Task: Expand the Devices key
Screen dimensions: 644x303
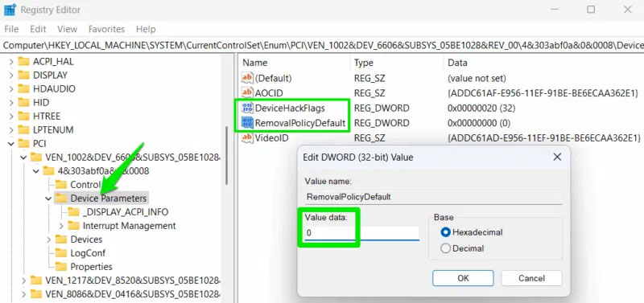Action: click(48, 240)
